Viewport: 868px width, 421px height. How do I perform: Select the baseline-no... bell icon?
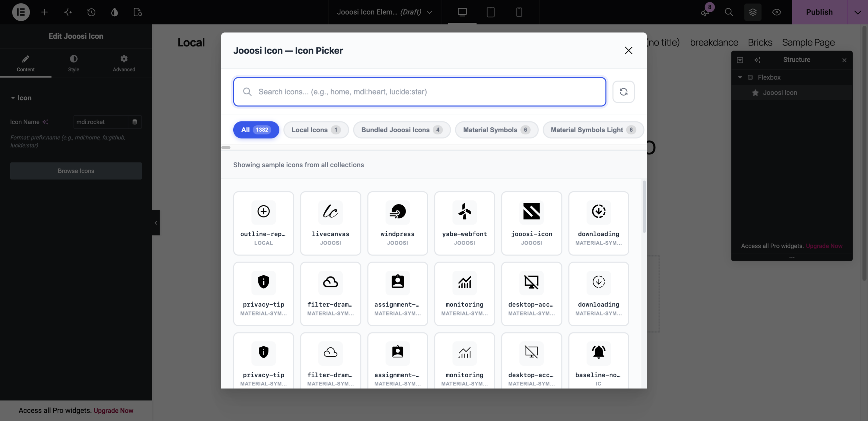598,361
